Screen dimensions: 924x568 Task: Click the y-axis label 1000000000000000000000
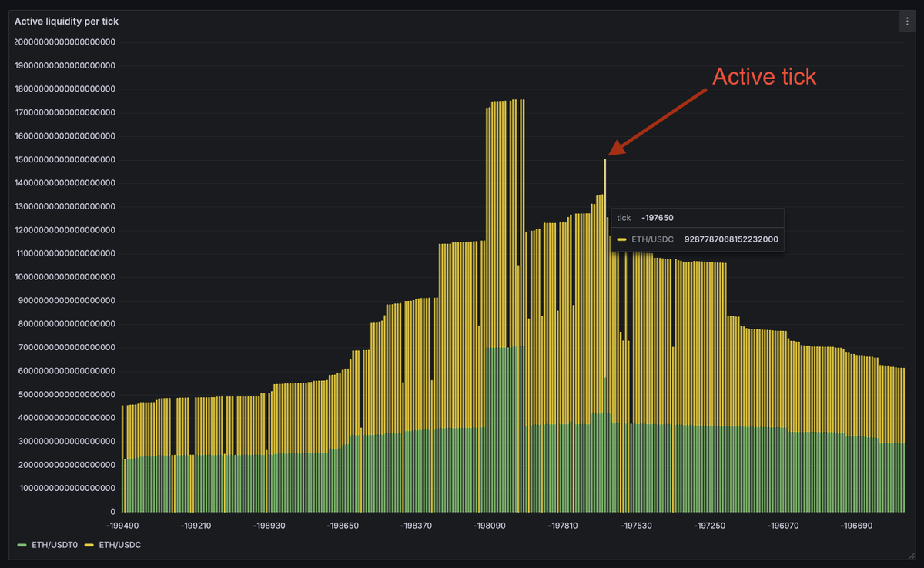65,277
